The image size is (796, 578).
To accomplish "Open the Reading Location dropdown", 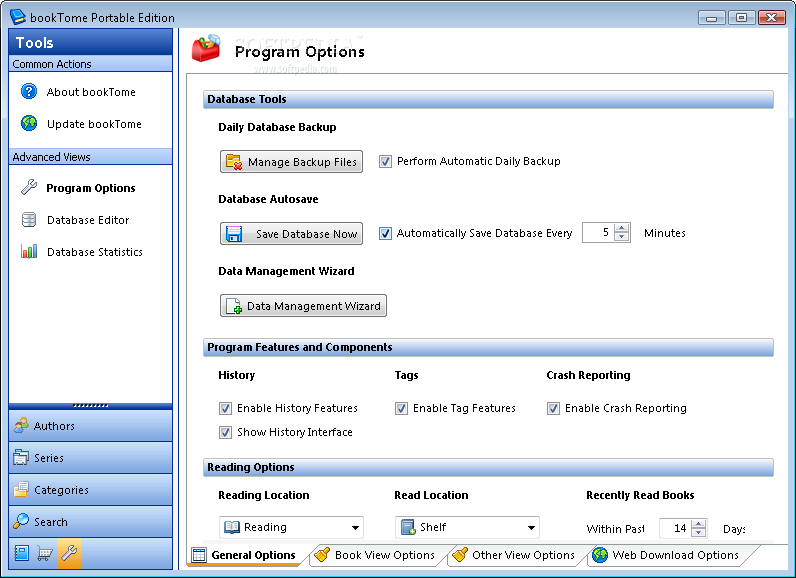I will pos(291,527).
